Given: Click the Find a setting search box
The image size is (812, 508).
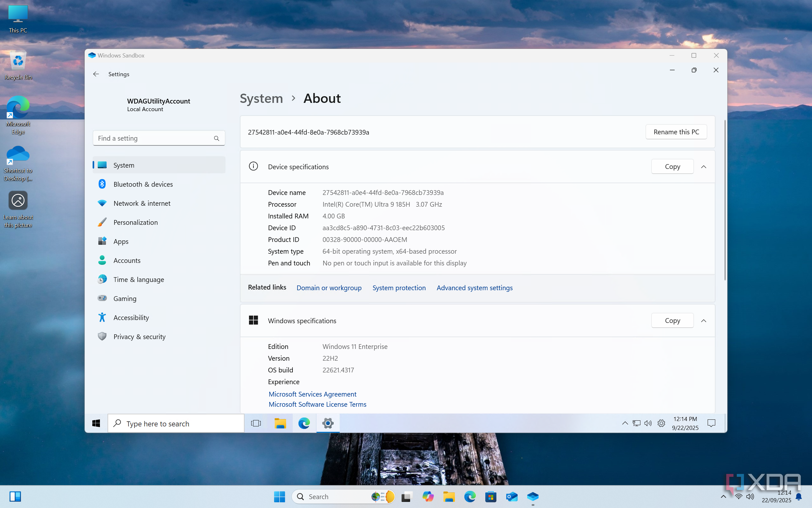Looking at the screenshot, I should [159, 138].
